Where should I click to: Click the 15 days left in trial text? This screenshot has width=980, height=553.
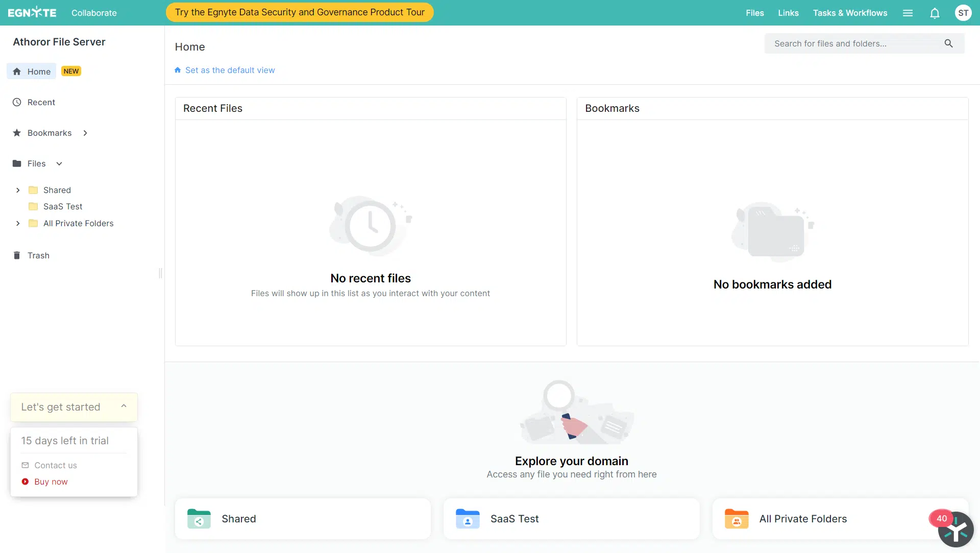click(65, 441)
